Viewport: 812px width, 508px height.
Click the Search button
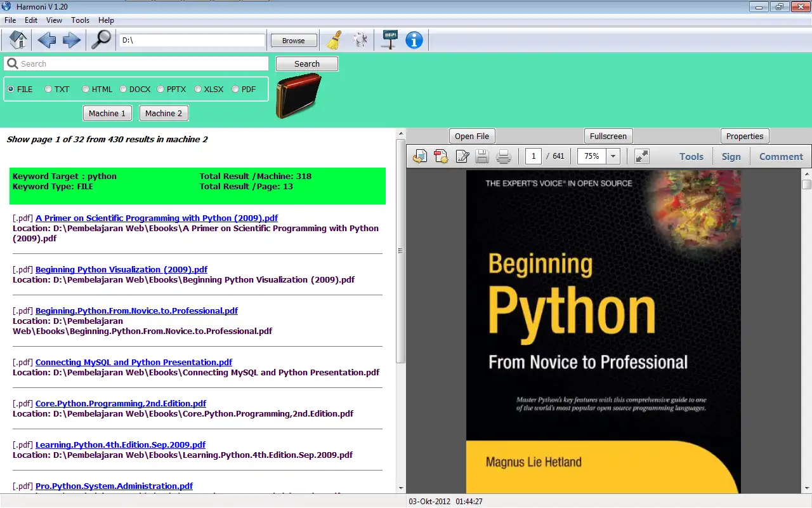[307, 63]
